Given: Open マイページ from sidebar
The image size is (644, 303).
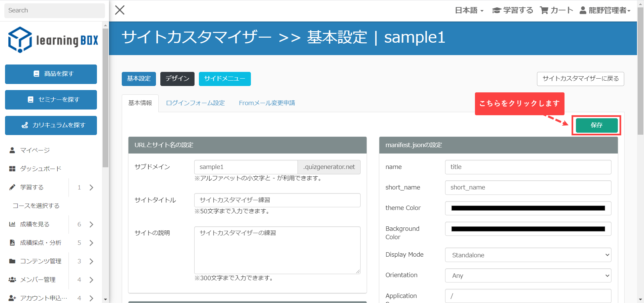Looking at the screenshot, I should pos(35,150).
